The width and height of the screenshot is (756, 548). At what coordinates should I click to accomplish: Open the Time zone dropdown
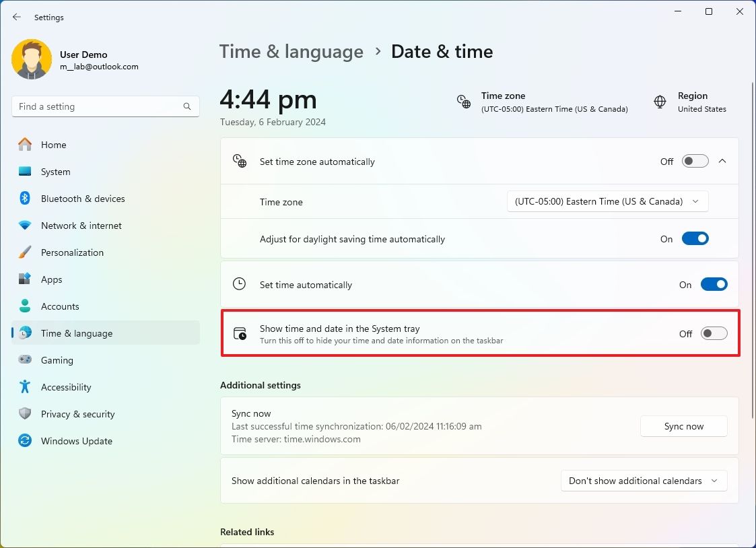607,201
